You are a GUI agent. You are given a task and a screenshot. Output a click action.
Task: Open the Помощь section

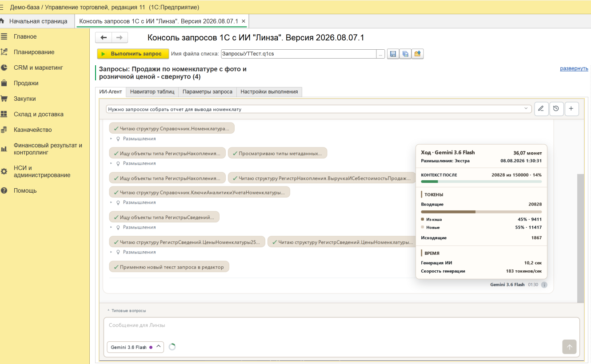click(25, 190)
